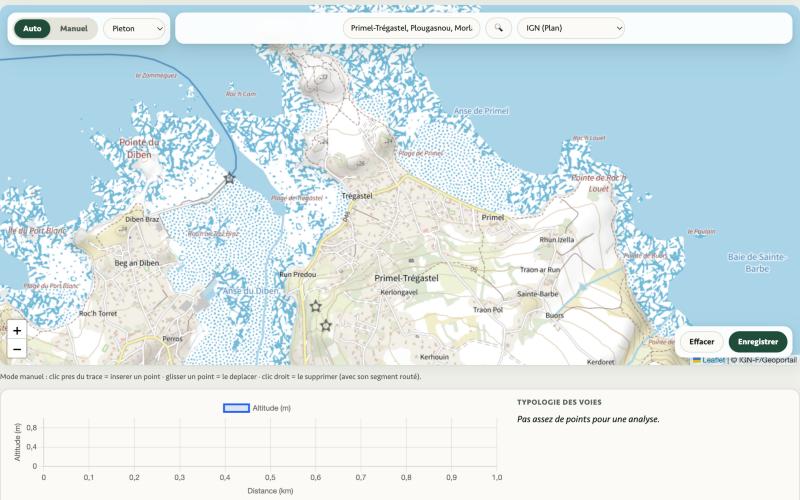This screenshot has height=500, width=800.
Task: Switch routing mode to Auto
Action: (32, 29)
